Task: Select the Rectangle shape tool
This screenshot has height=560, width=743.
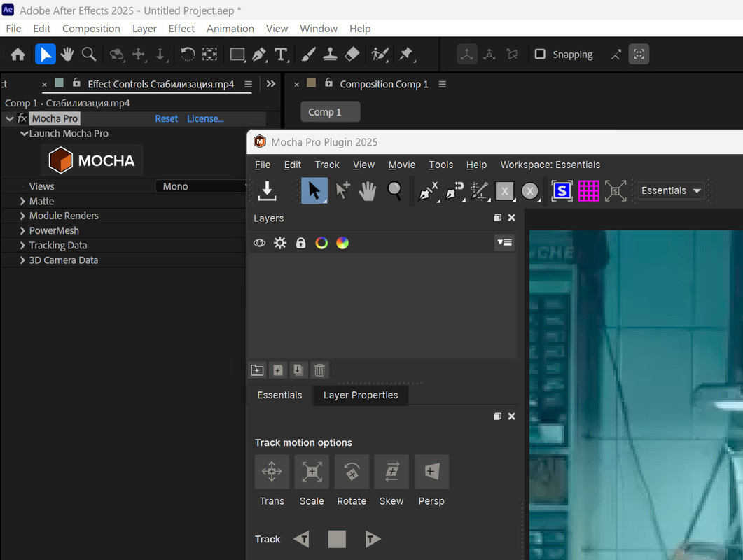Action: click(237, 55)
